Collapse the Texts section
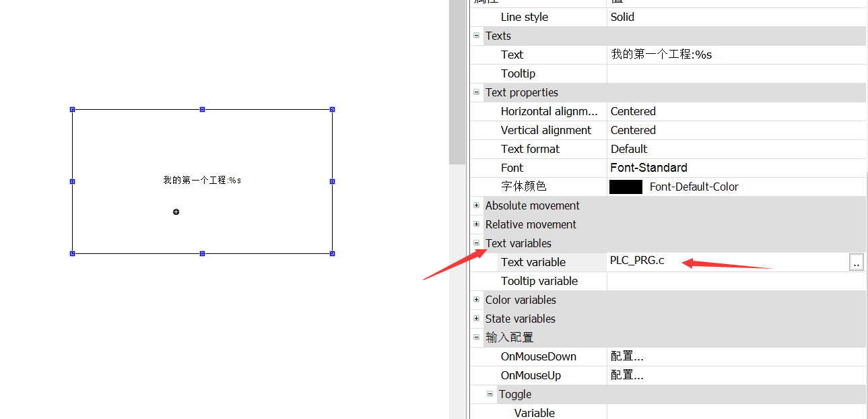 tap(477, 36)
